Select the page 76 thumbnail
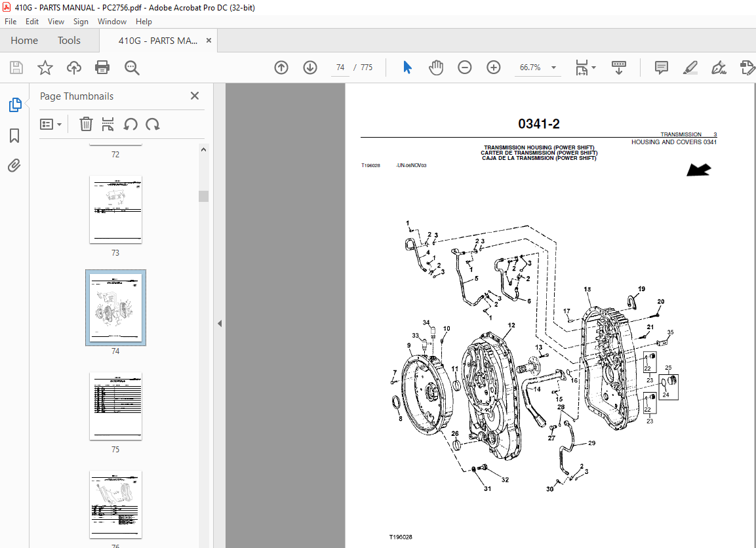756x548 pixels. (x=115, y=504)
